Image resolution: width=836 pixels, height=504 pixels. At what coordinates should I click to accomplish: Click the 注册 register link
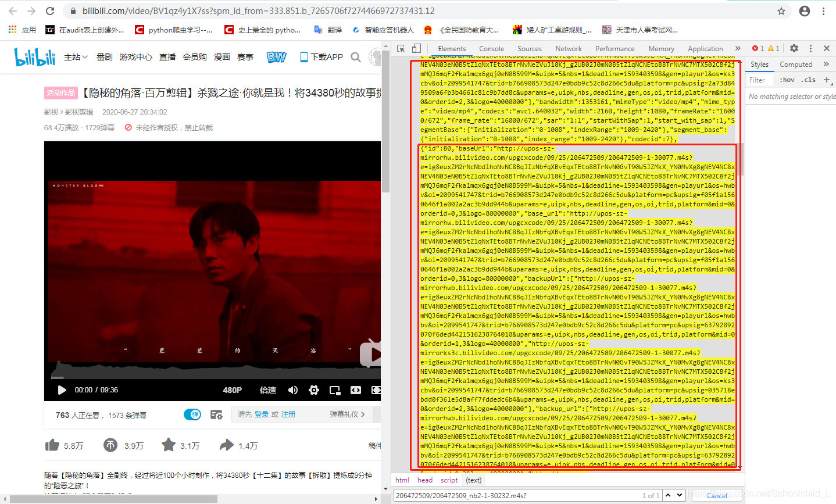(288, 414)
